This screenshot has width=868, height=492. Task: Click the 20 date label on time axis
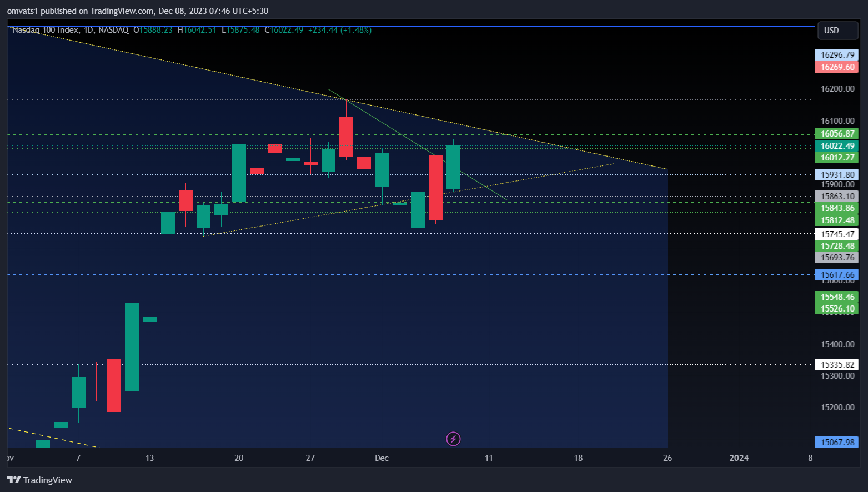click(239, 458)
